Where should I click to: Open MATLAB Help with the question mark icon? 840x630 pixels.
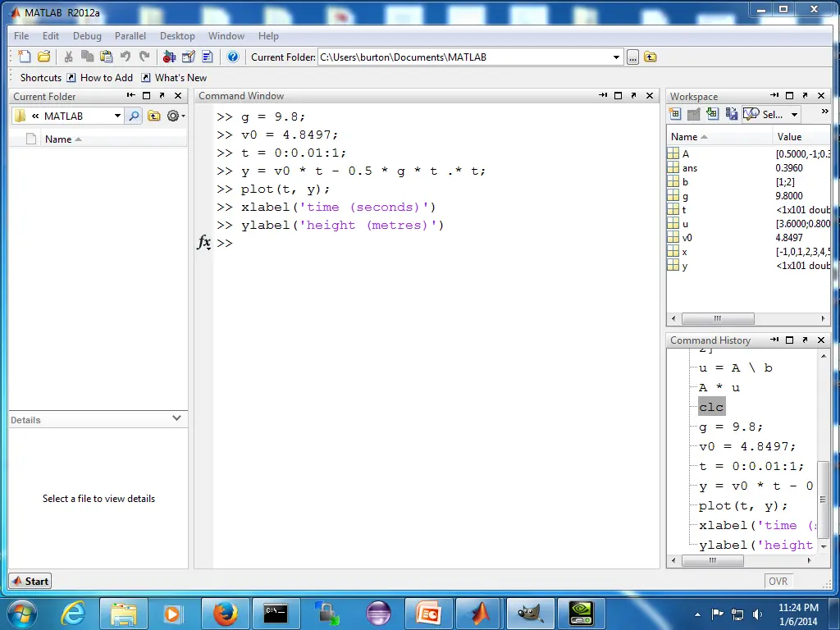(232, 57)
